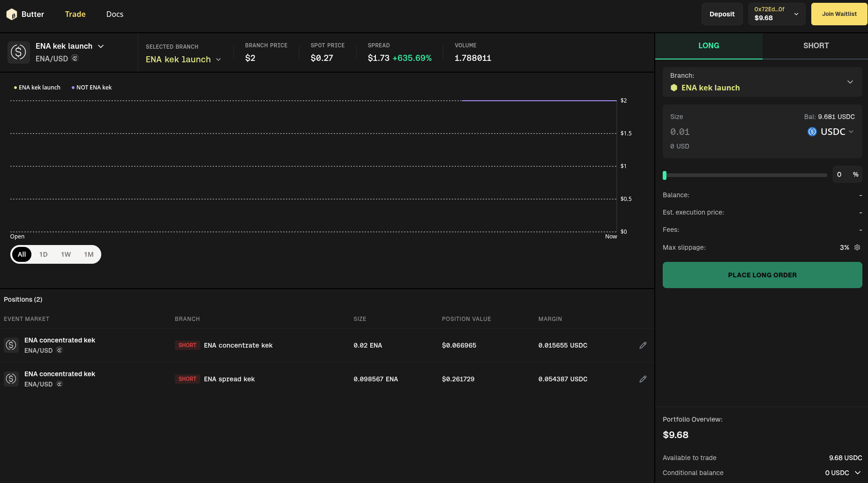Click the ENA market dollar icon in header
The width and height of the screenshot is (868, 483).
19,52
